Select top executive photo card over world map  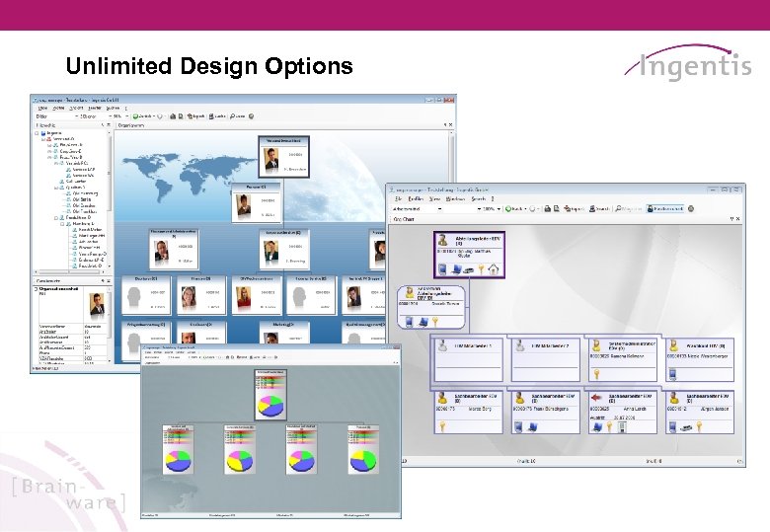284,157
